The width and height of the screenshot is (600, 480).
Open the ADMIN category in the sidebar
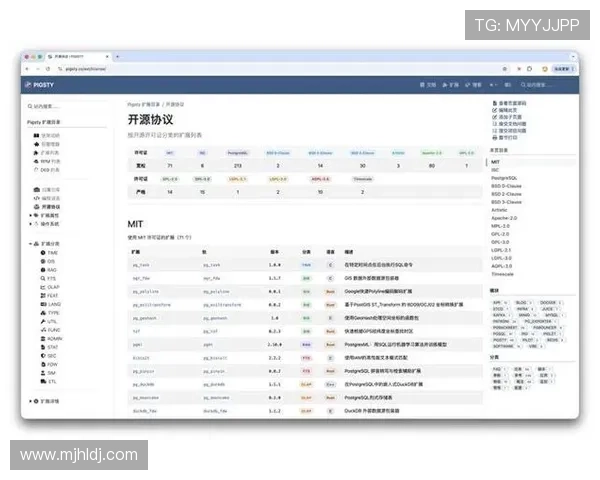point(52,339)
